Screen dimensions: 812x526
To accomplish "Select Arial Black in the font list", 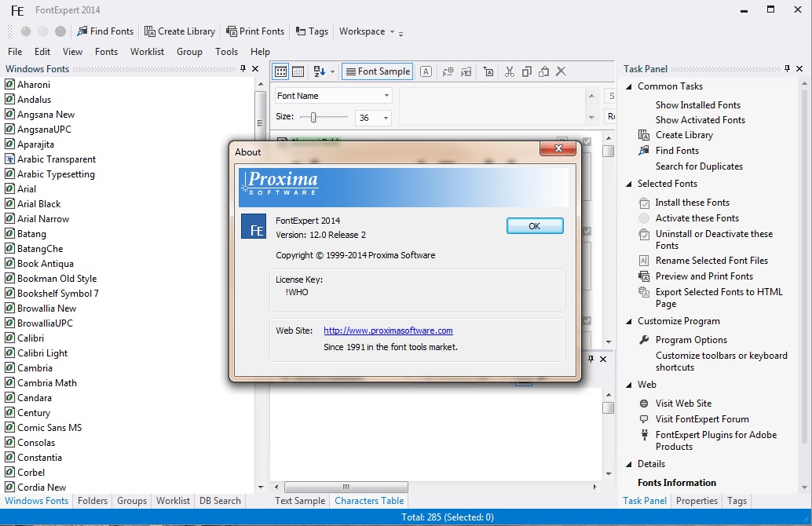I will [x=38, y=204].
